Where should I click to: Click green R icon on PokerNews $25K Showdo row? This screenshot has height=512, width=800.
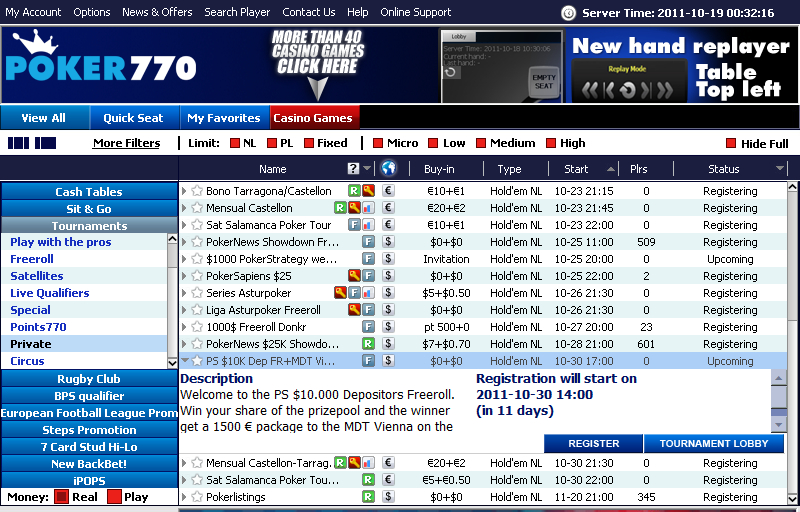click(368, 344)
